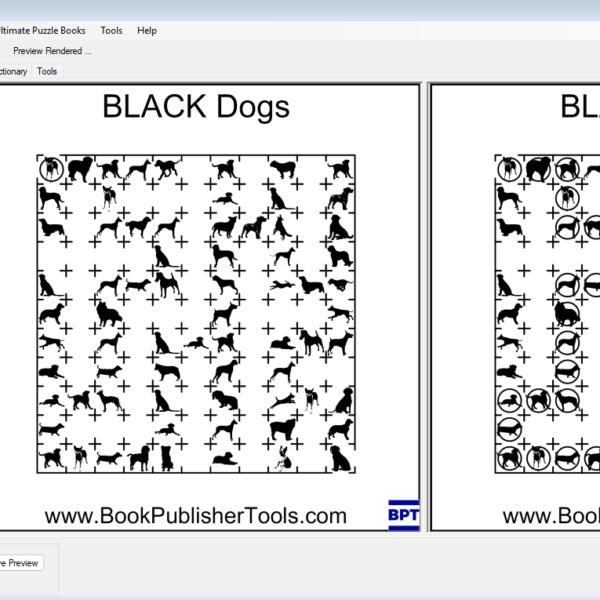Image resolution: width=600 pixels, height=600 pixels.
Task: Click the BLACK Dogs title on left page
Action: coord(196,108)
